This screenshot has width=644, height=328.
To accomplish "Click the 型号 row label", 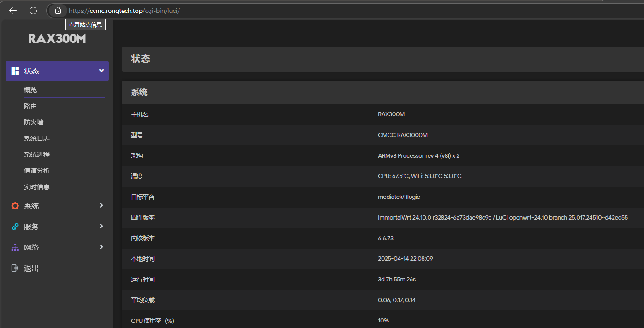I will 137,135.
